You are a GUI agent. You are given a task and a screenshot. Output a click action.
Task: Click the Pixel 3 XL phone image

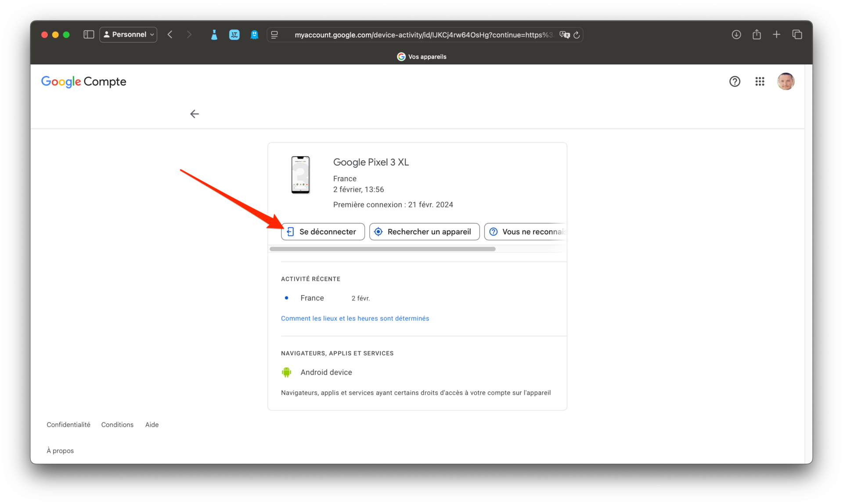click(300, 175)
